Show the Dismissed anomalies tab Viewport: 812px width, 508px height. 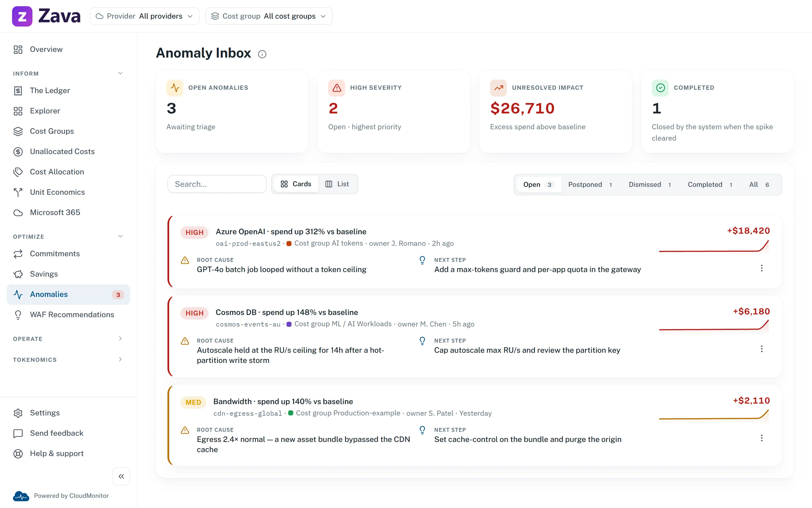pos(651,185)
